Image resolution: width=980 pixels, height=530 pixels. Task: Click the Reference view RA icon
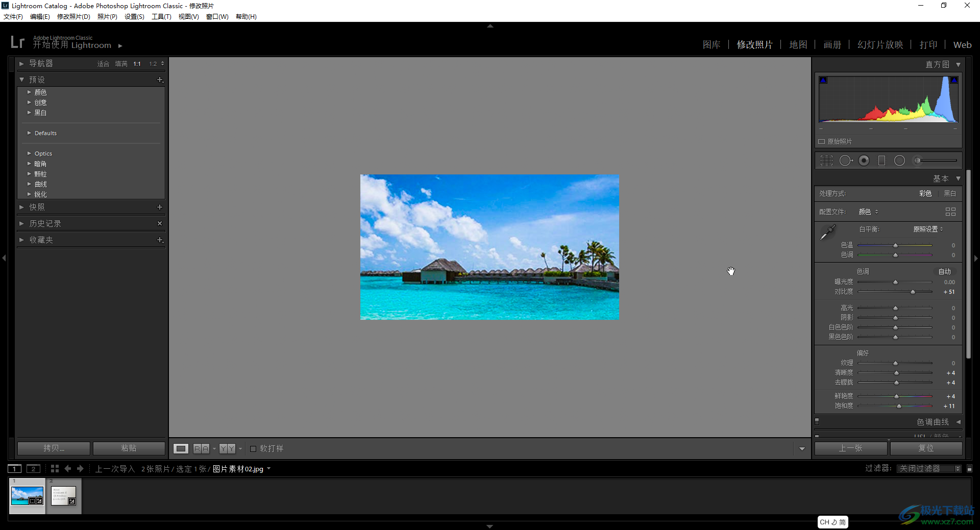coord(201,448)
